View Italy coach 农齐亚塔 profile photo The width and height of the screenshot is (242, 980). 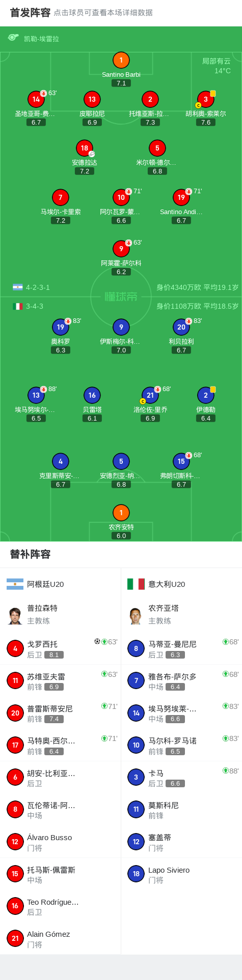pyautogui.click(x=136, y=615)
